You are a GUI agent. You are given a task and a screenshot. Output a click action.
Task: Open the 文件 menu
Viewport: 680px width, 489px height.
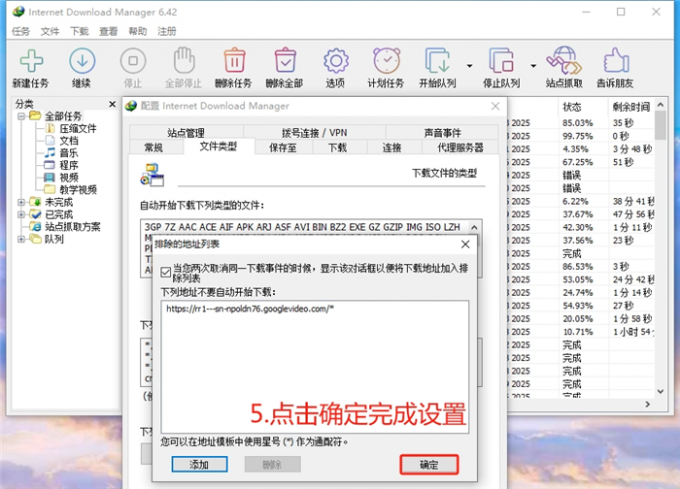pos(50,31)
